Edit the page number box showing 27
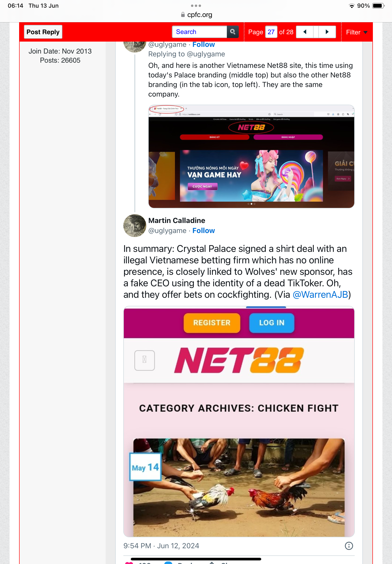 271,32
